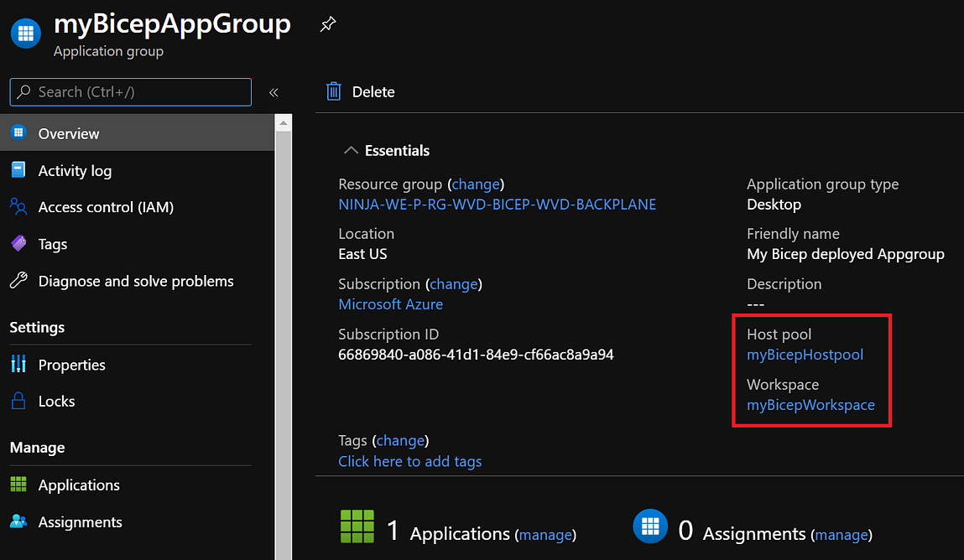Click the Assignments users icon in sidebar
Screen dimensions: 964x560
pos(18,521)
